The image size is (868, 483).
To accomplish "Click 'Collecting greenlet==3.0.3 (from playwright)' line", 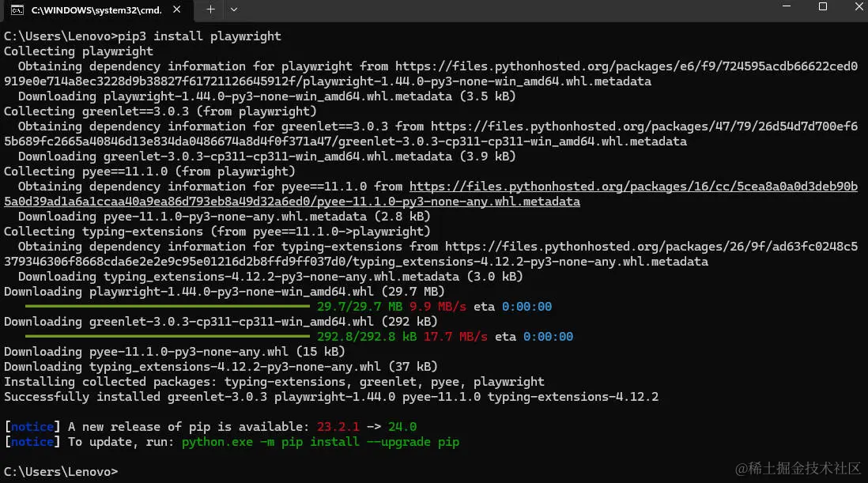I will pyautogui.click(x=160, y=111).
